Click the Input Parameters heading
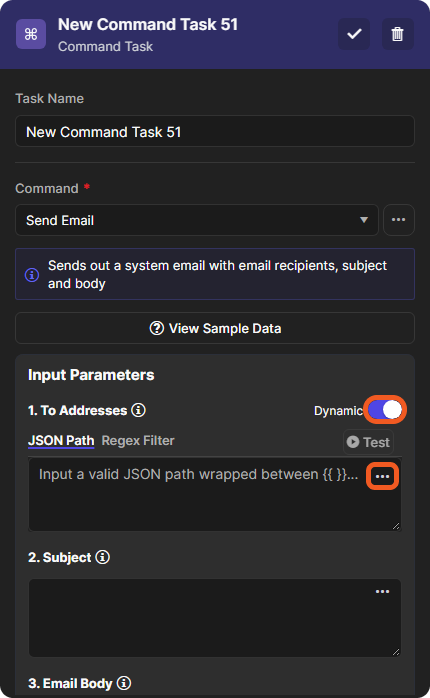Screen dimensions: 430x698 coord(91,375)
